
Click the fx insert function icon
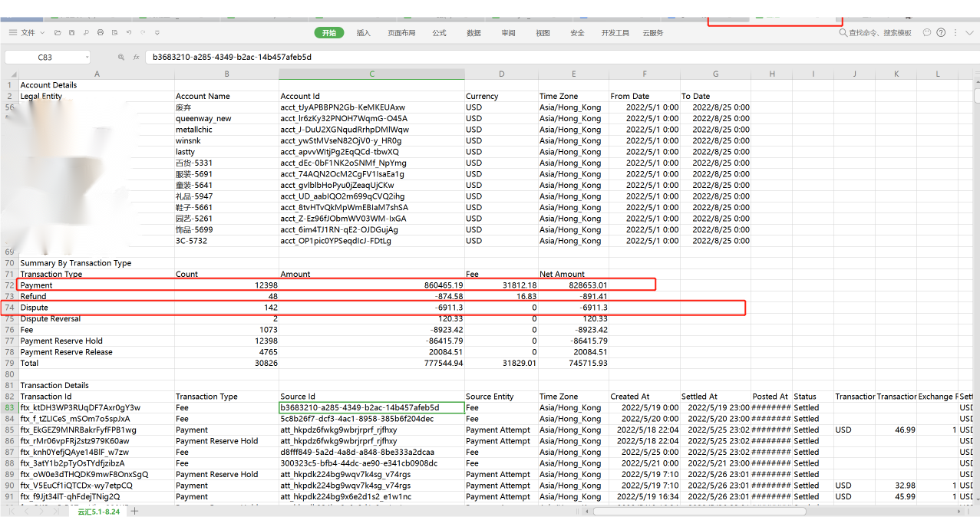click(x=136, y=57)
